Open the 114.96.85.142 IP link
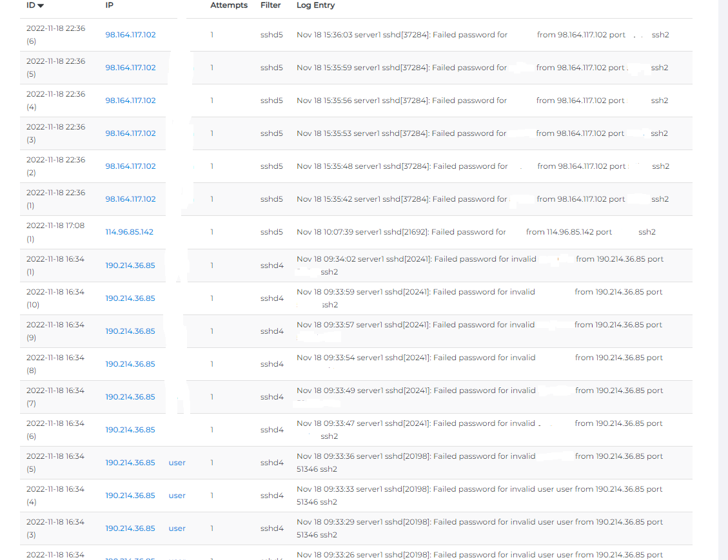 129,232
